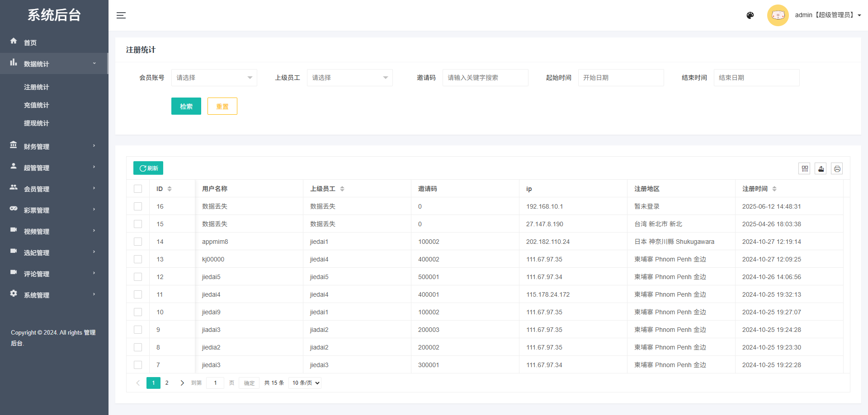This screenshot has width=868, height=415.
Task: Click the print icon above the table
Action: pyautogui.click(x=837, y=168)
